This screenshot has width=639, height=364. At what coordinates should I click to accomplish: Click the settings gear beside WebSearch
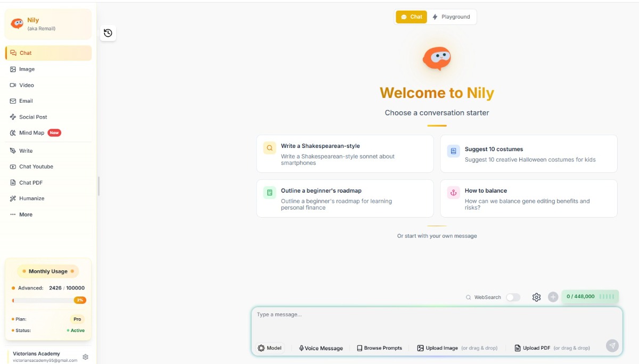point(536,297)
